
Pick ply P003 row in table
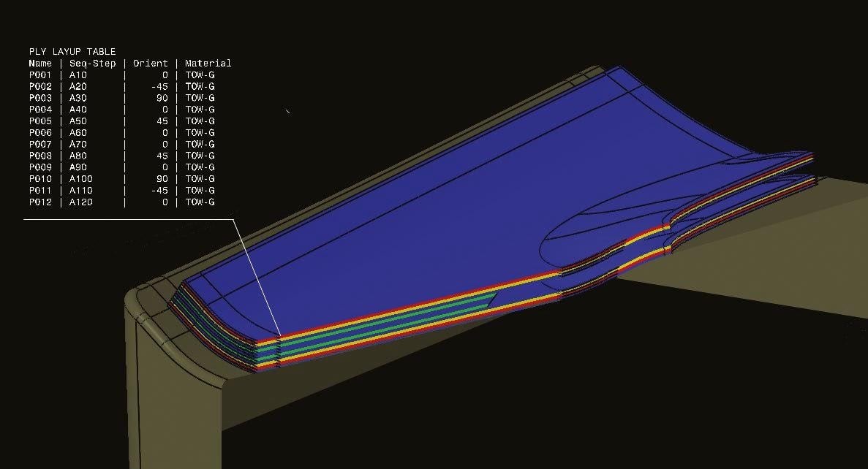40,98
